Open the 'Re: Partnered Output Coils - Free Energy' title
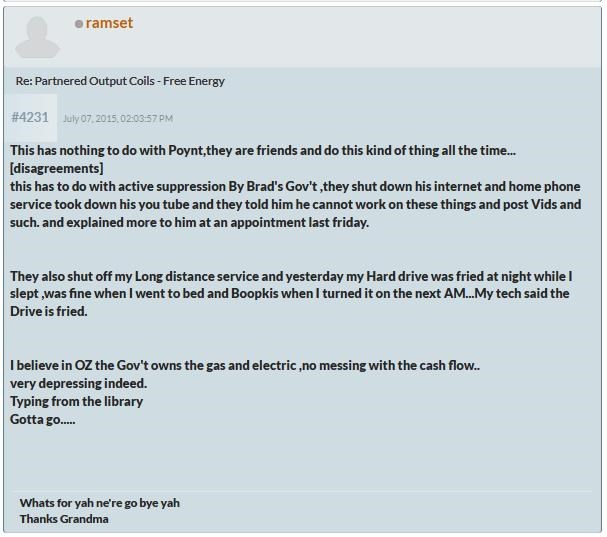 120,81
